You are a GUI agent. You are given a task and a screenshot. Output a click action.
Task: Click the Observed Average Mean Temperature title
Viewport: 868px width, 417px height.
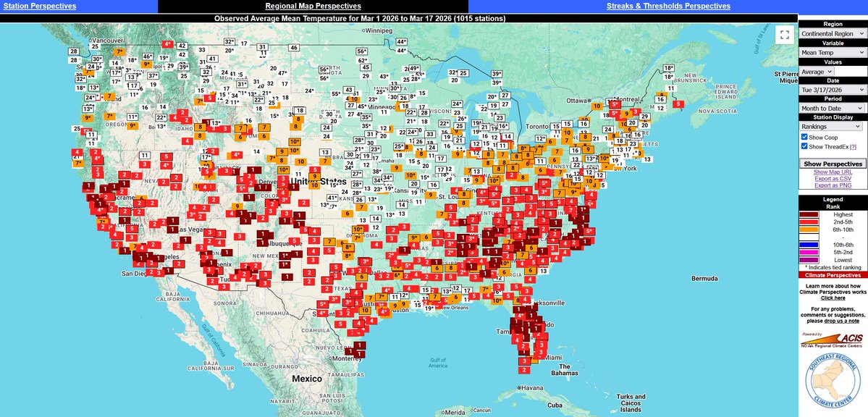(360, 18)
